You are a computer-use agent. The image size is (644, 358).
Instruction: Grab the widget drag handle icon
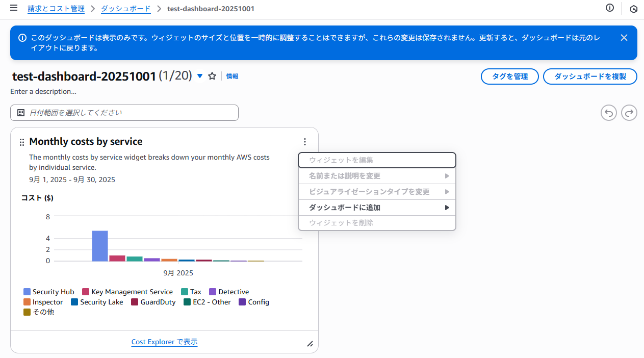(x=21, y=142)
